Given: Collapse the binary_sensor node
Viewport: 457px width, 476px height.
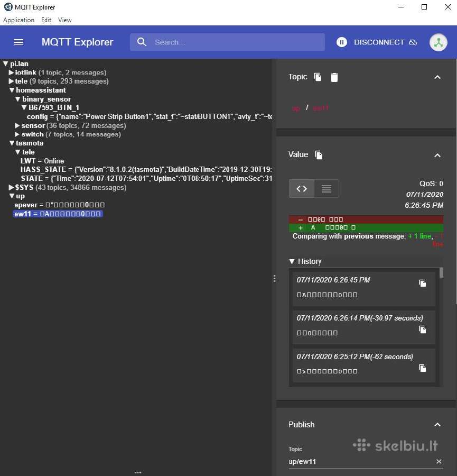Looking at the screenshot, I should (x=18, y=99).
